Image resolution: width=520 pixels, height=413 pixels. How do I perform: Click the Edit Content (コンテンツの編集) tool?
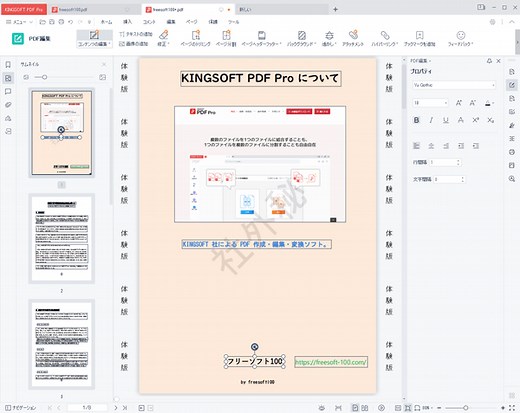94,39
